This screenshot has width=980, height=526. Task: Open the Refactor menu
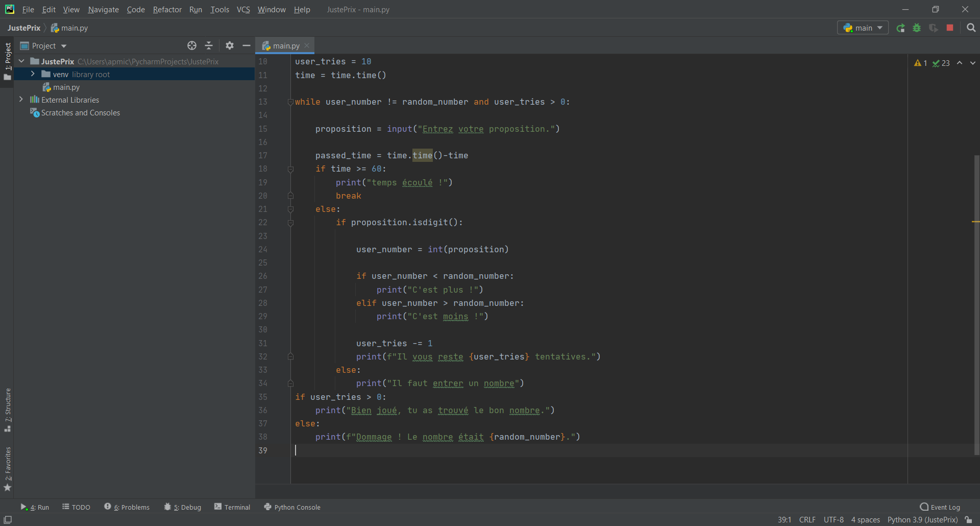[x=167, y=10]
